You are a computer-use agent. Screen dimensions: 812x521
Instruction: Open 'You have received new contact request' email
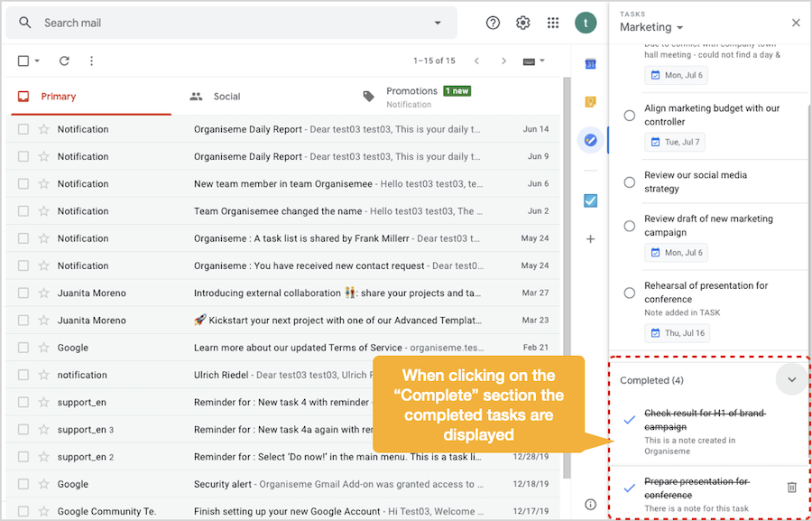tap(283, 265)
